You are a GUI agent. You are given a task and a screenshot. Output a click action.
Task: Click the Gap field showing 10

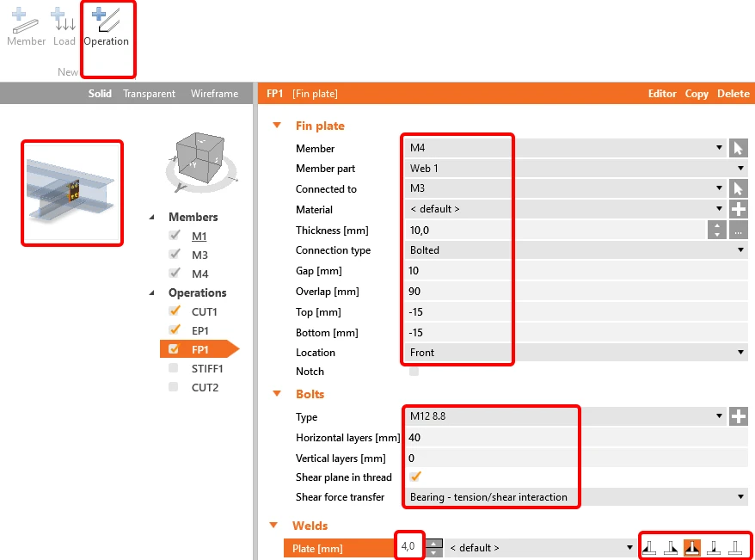point(576,271)
